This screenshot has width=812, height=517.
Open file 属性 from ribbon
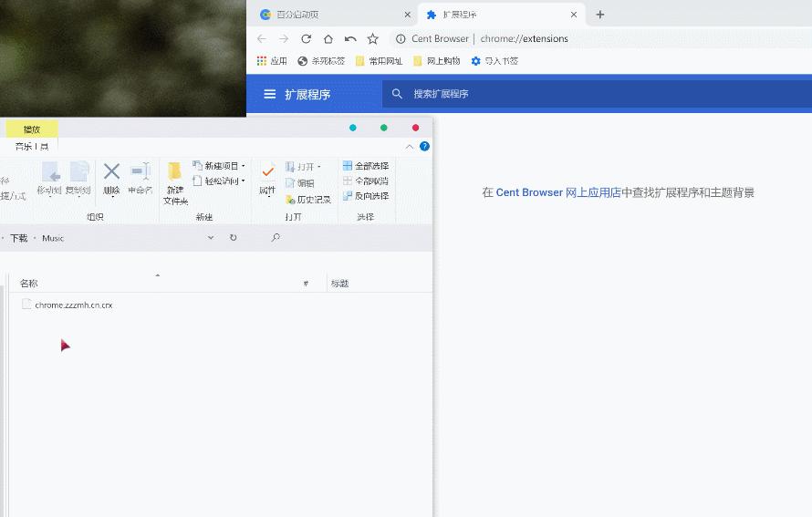(x=267, y=179)
